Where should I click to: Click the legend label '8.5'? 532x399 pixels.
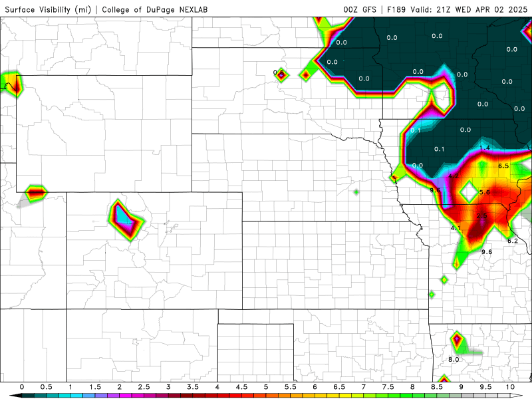tap(437, 387)
